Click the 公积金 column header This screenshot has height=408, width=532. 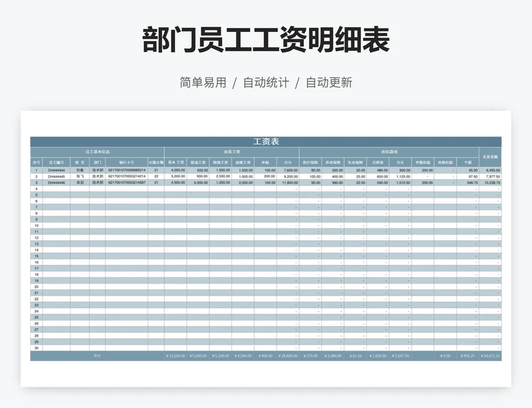(x=378, y=162)
